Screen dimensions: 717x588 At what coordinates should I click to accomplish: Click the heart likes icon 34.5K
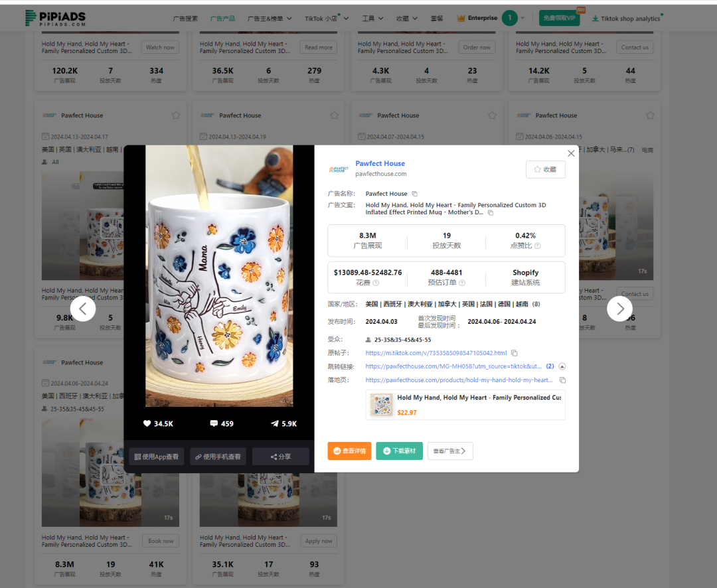click(x=147, y=423)
